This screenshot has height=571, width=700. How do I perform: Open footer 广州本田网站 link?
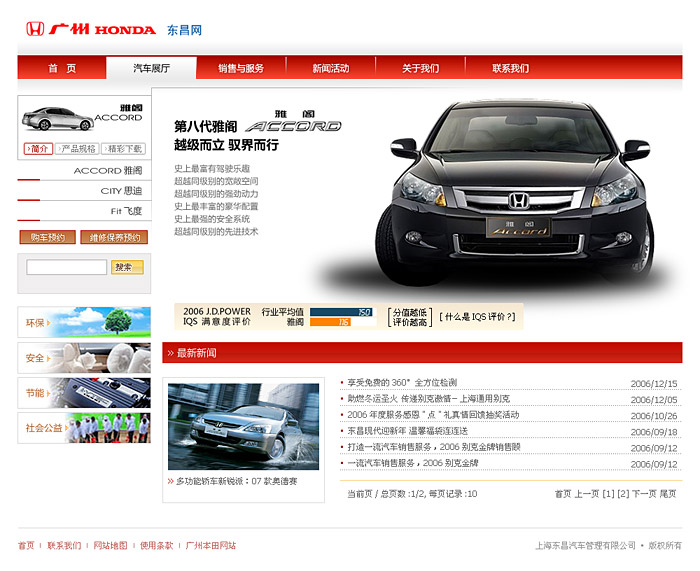click(x=211, y=546)
